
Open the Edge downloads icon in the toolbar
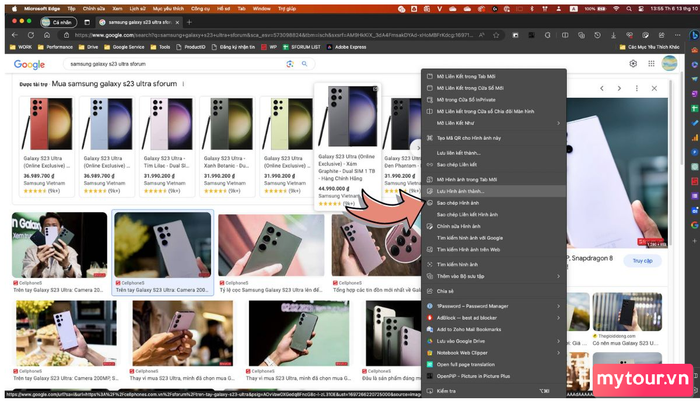pyautogui.click(x=613, y=35)
